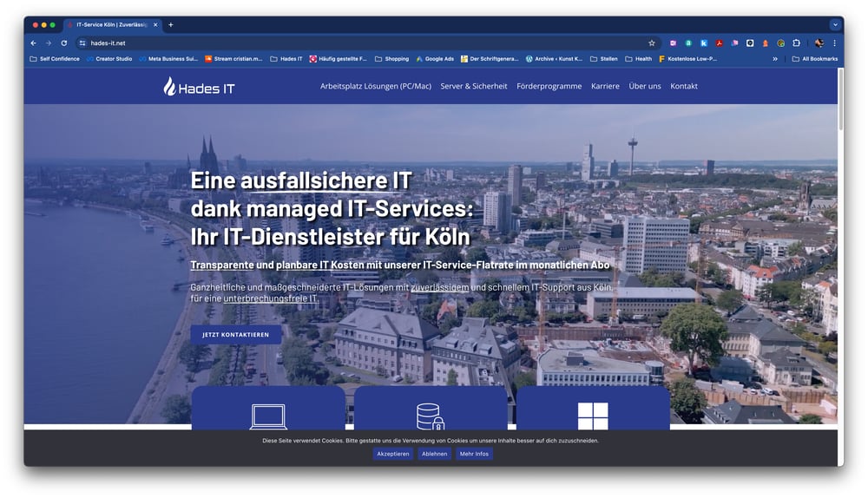868x498 pixels.
Task: Click the browser forward arrow
Action: tap(49, 43)
